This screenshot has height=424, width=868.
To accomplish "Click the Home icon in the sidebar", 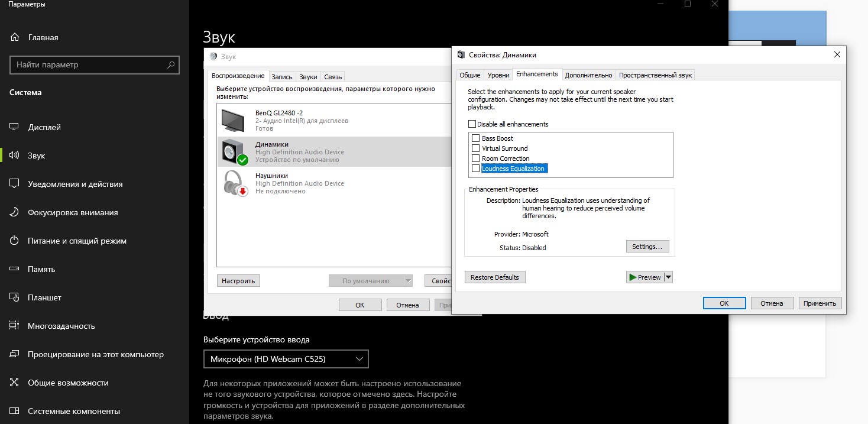I will pos(15,37).
